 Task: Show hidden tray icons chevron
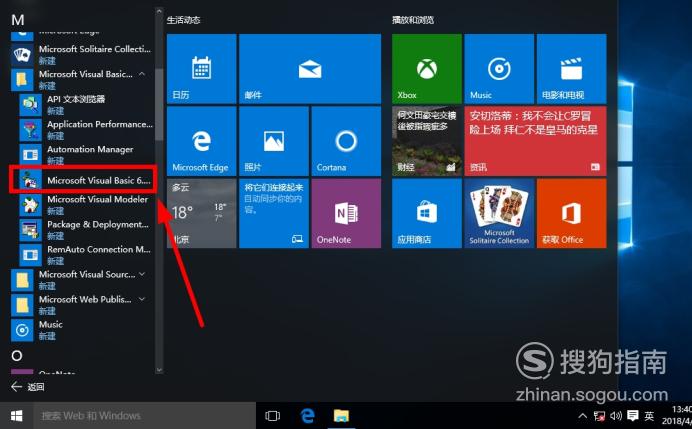coord(583,416)
